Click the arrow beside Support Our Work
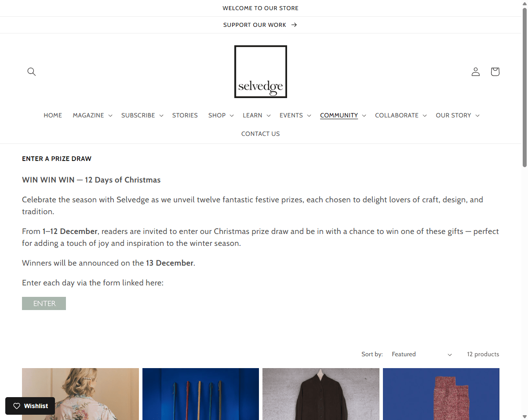The image size is (528, 420). [294, 25]
